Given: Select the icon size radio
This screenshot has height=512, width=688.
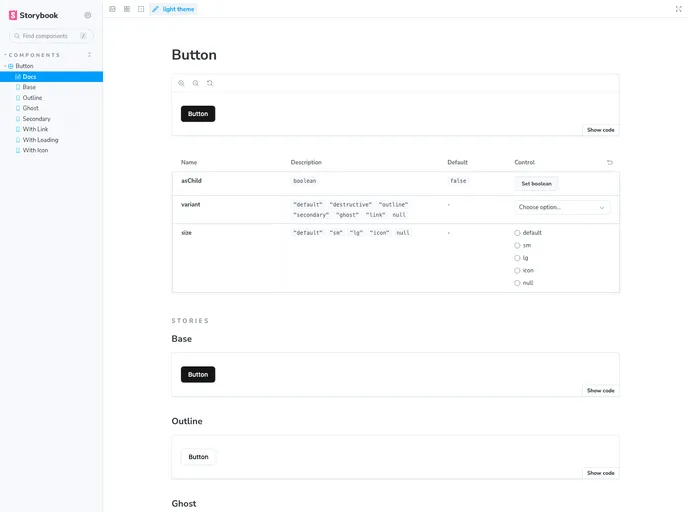Looking at the screenshot, I should click(517, 271).
